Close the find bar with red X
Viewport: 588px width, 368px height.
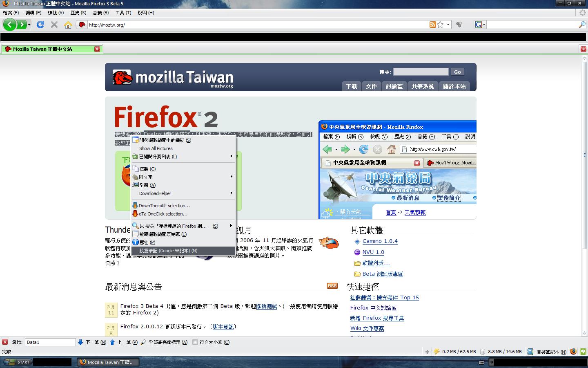[5, 342]
